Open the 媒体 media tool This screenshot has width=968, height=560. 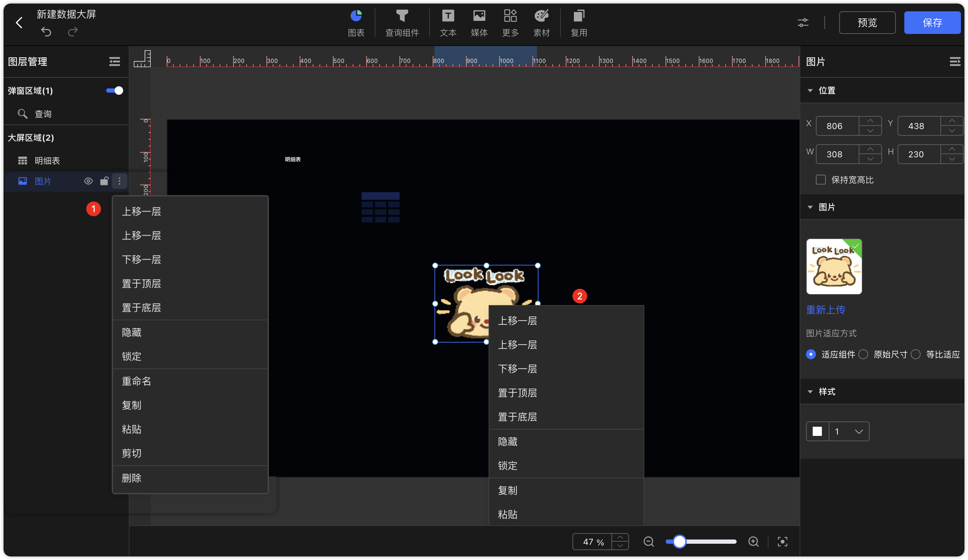(479, 23)
